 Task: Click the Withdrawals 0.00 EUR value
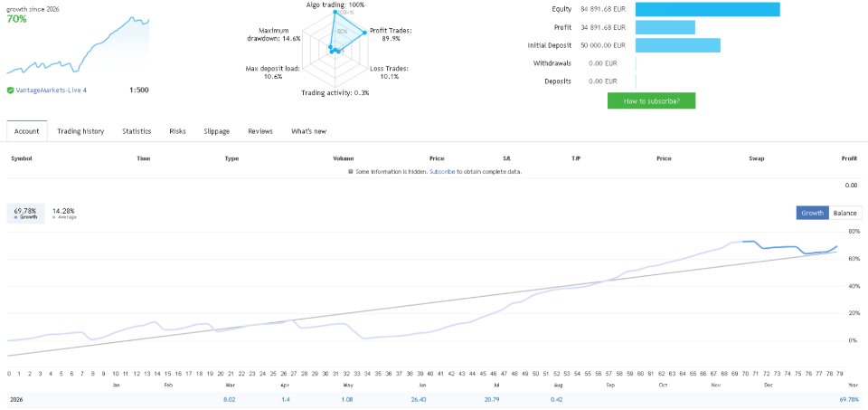(603, 63)
